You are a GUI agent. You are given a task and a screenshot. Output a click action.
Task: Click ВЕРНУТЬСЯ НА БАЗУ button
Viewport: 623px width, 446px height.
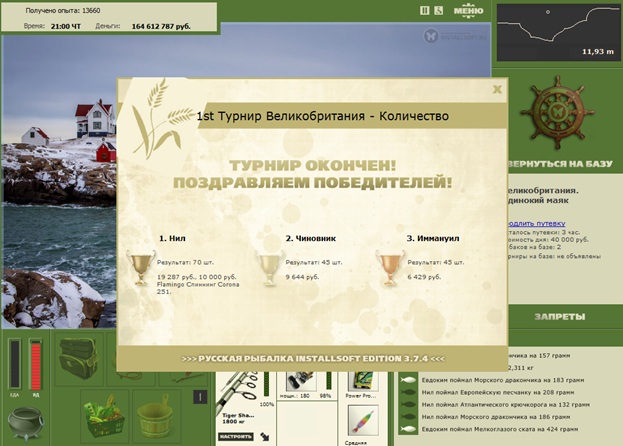coord(560,164)
